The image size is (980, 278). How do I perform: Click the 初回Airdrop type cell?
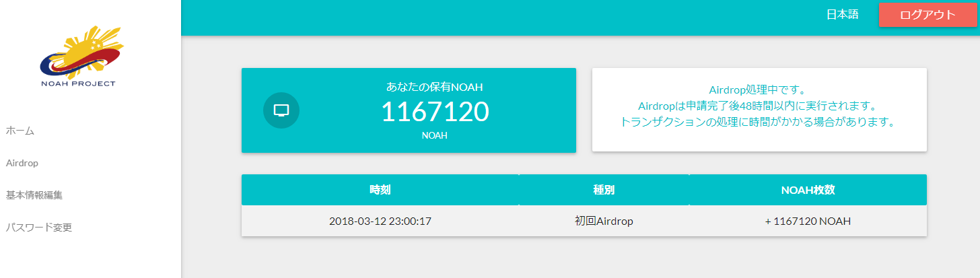coord(604,221)
